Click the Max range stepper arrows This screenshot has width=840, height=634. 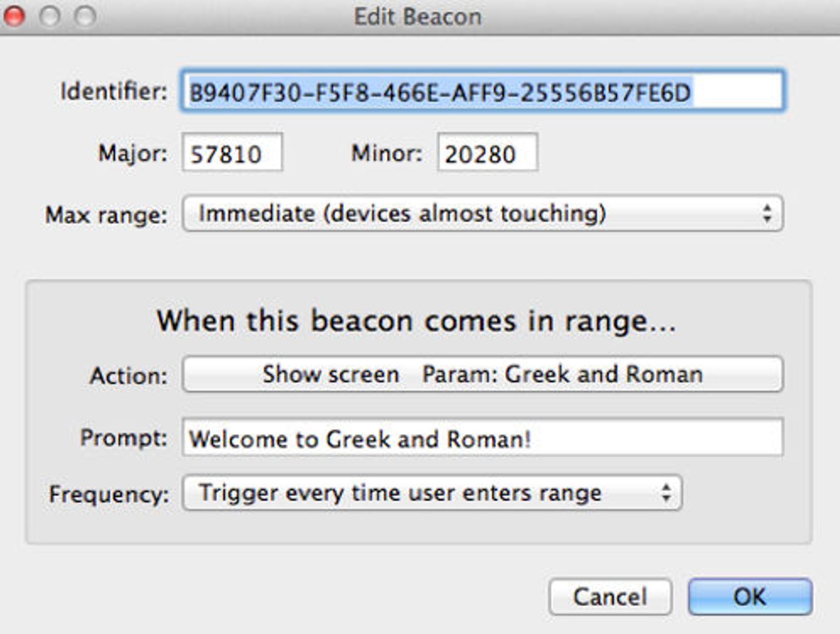coord(769,213)
